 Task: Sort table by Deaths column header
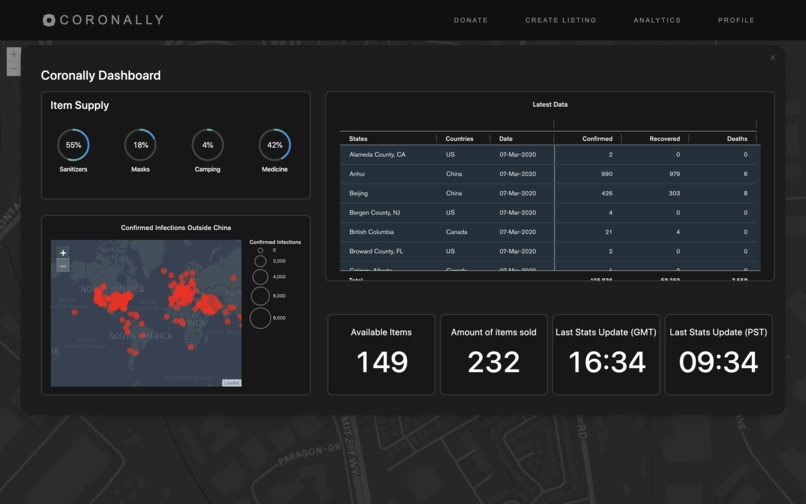(737, 138)
